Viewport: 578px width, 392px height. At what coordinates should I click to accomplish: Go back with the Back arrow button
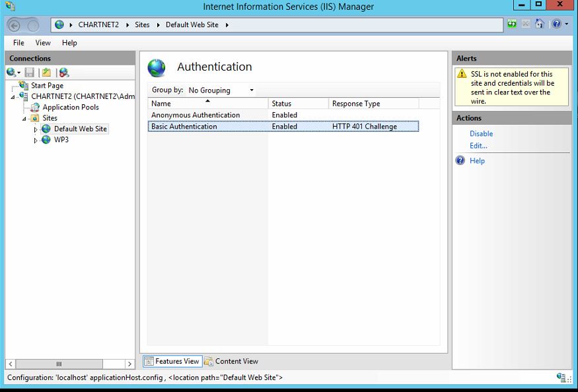[x=15, y=26]
